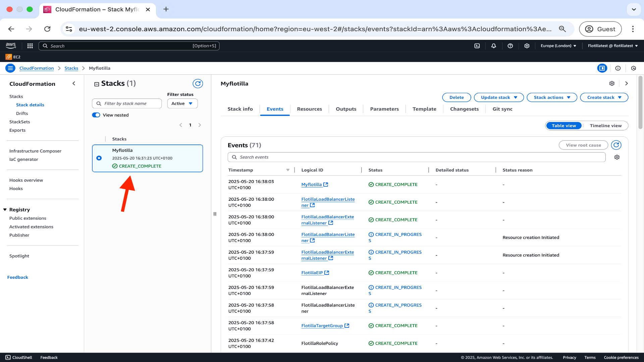Toggle the View nested switch
Viewport: 644px width, 362px height.
click(x=96, y=115)
